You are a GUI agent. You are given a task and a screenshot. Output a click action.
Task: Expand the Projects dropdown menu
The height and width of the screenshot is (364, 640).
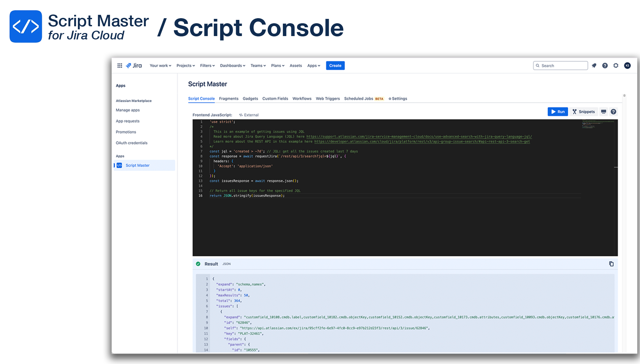pyautogui.click(x=185, y=66)
